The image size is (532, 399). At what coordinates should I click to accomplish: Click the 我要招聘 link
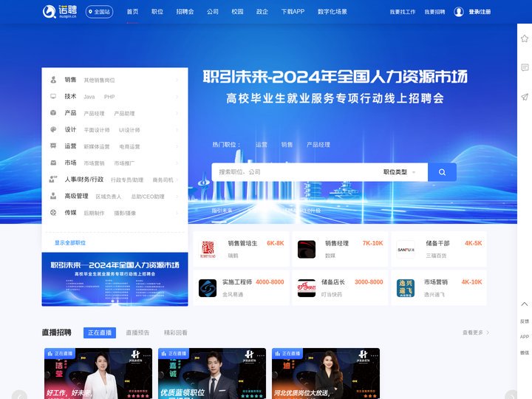point(434,12)
